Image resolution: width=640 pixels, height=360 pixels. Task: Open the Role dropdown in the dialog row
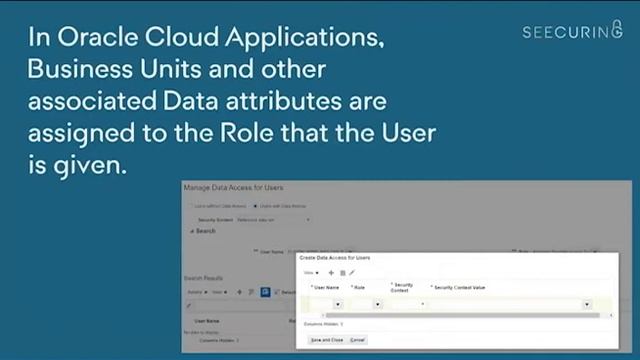(378, 304)
